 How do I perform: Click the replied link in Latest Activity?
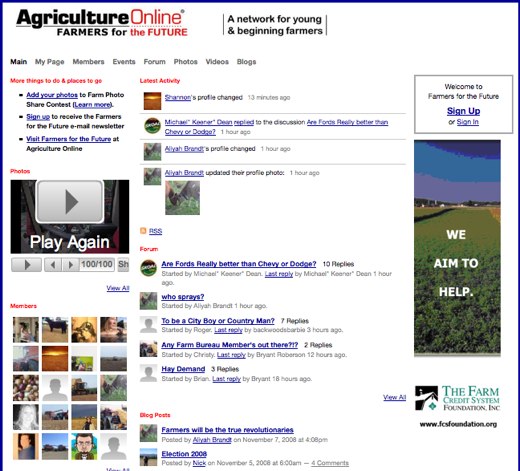point(244,122)
